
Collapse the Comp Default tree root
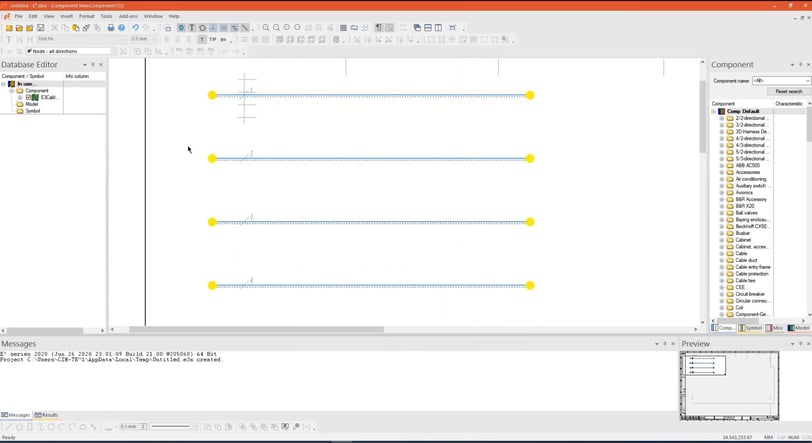pyautogui.click(x=714, y=111)
